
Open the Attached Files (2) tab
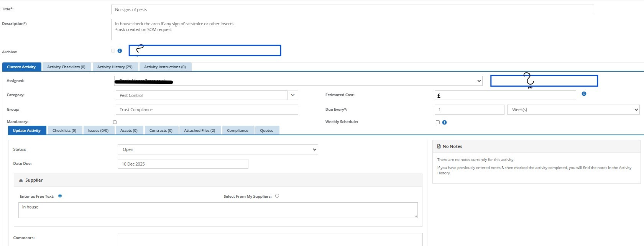199,131
